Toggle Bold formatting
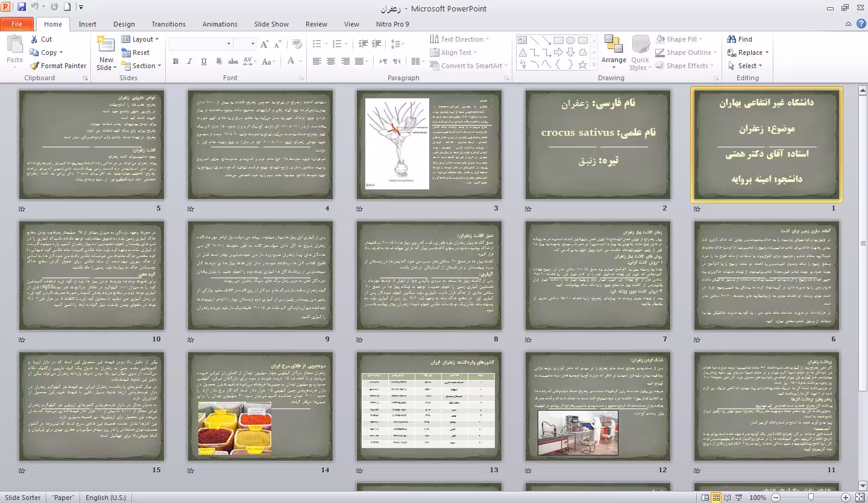The image size is (868, 503). pos(175,62)
